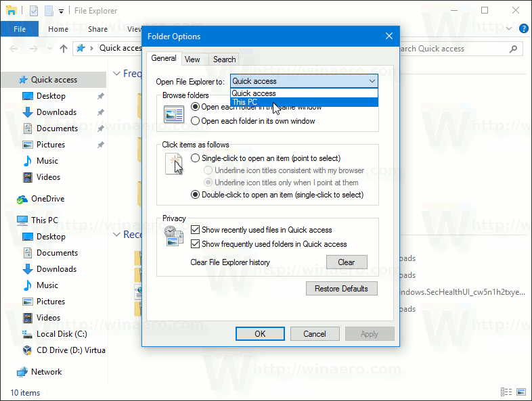The image size is (532, 401).
Task: Click the Back navigation arrow
Action: click(x=14, y=49)
